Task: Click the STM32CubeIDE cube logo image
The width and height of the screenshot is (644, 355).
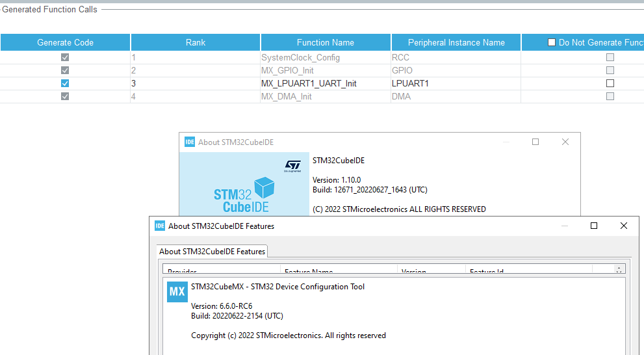Action: 244,194
